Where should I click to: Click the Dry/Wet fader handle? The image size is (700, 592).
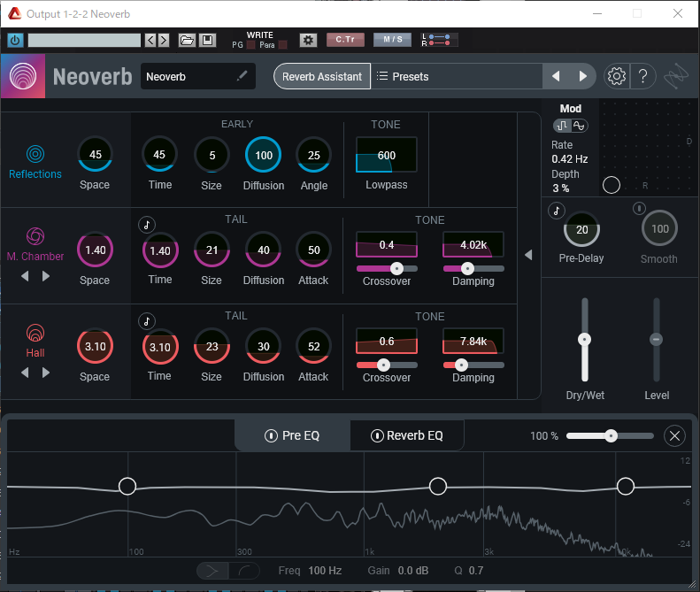click(584, 339)
